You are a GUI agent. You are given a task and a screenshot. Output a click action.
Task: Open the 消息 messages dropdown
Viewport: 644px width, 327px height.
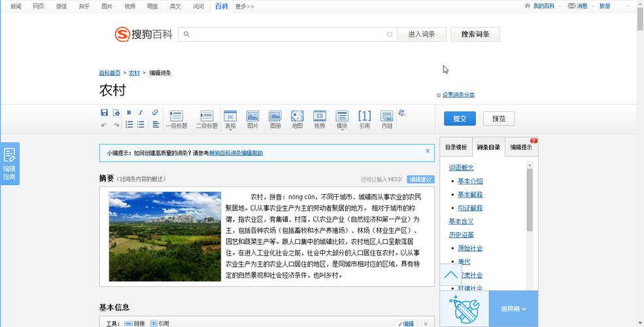pyautogui.click(x=581, y=6)
